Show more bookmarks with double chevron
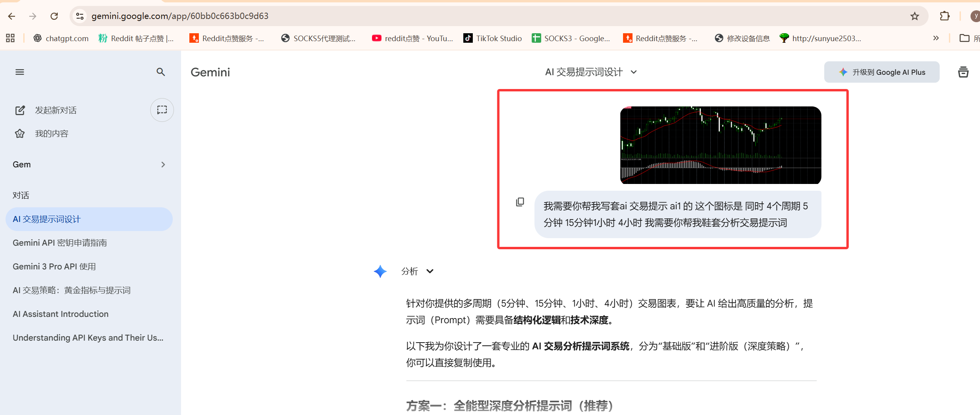 pos(936,38)
